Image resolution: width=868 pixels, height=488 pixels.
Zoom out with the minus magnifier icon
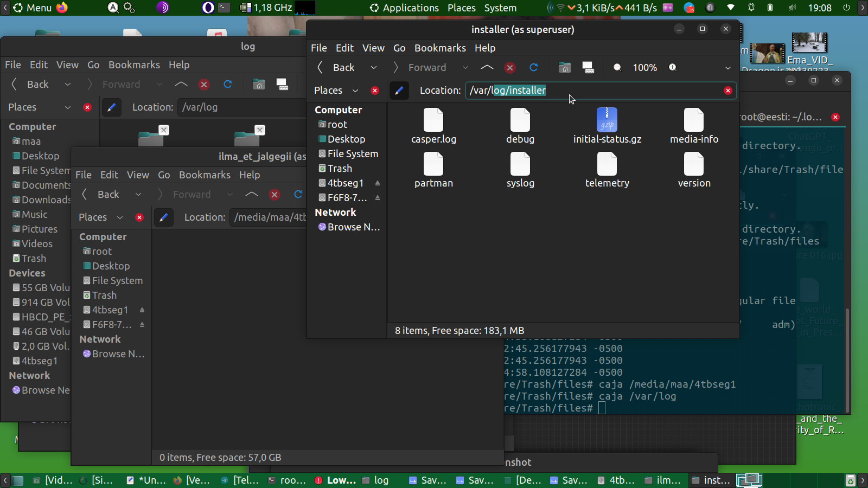click(617, 67)
